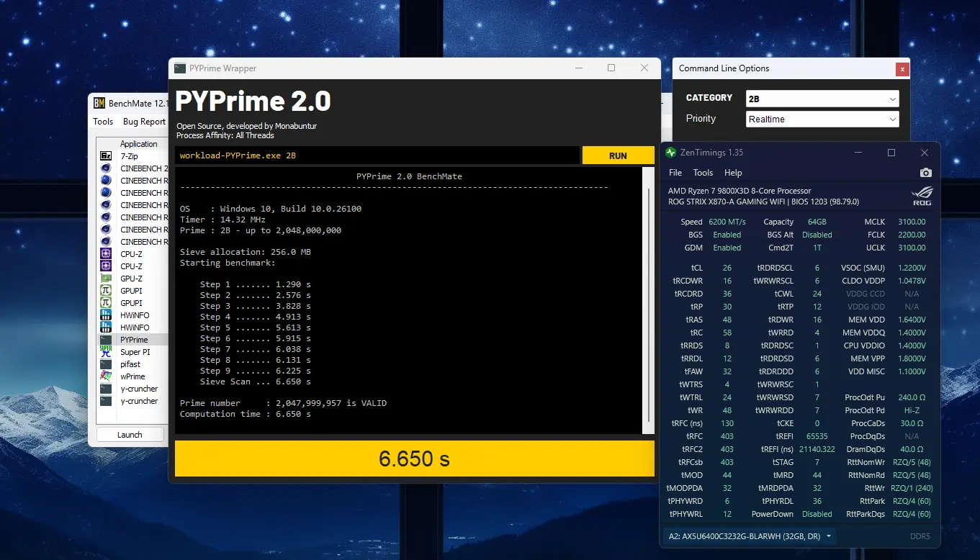Click the Application column header in BenchMate
Viewport: 980px width, 560px height.
138,144
